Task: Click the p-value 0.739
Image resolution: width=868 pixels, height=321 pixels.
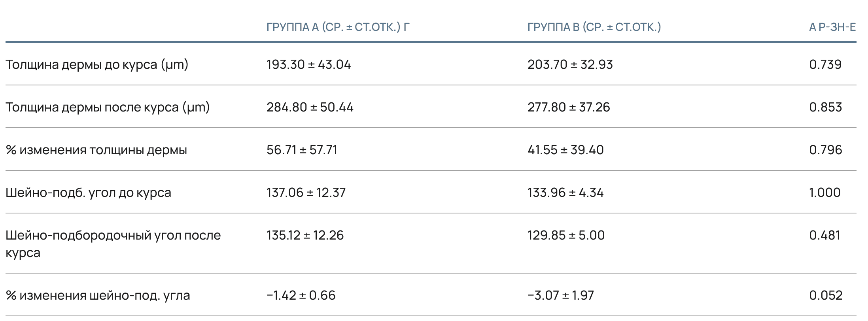Action: (x=825, y=64)
